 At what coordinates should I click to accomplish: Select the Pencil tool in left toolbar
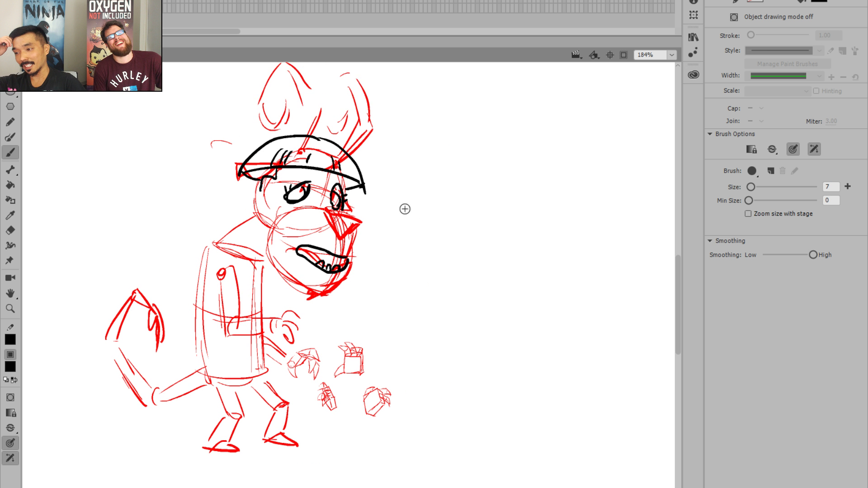[10, 122]
